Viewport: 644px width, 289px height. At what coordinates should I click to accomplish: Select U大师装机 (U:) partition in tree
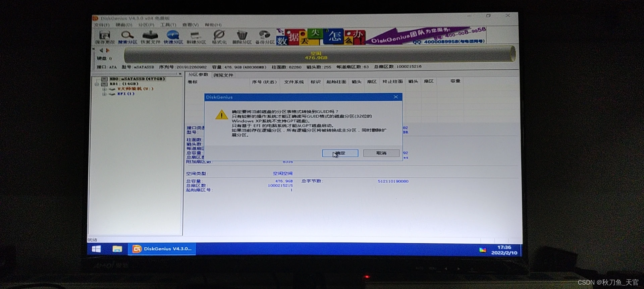[135, 89]
